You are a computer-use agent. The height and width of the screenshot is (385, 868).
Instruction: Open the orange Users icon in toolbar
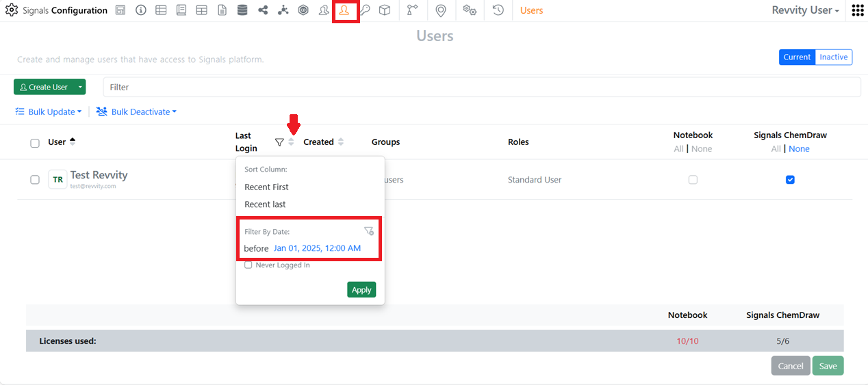coord(344,10)
